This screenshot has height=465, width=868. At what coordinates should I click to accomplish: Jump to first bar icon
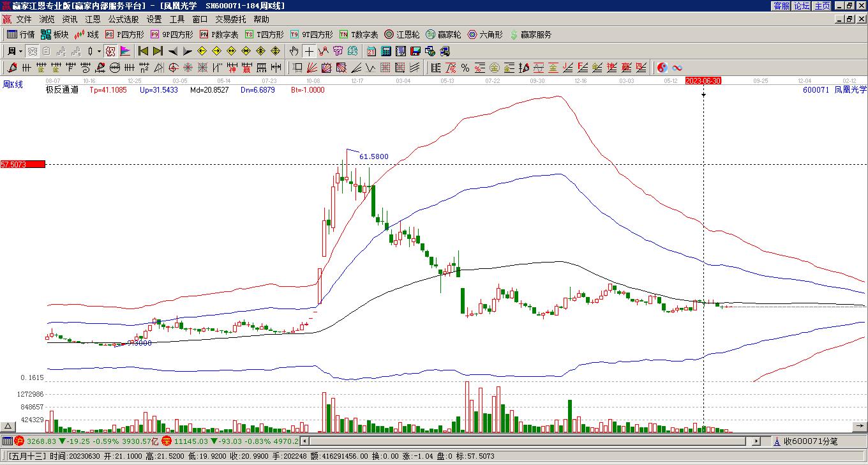coord(143,51)
